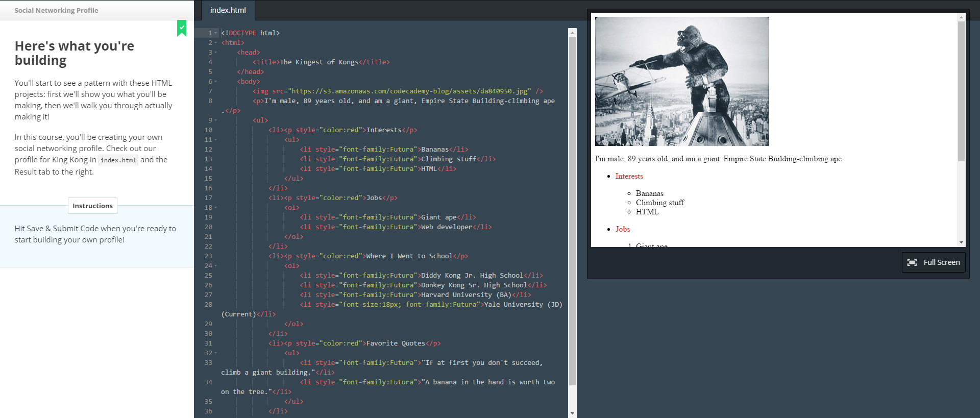Collapse the head section on line 3

(x=216, y=53)
